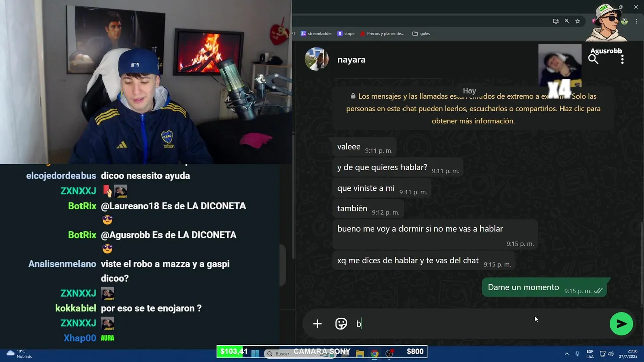Select 'bueno me voy a dormir' message

435,235
